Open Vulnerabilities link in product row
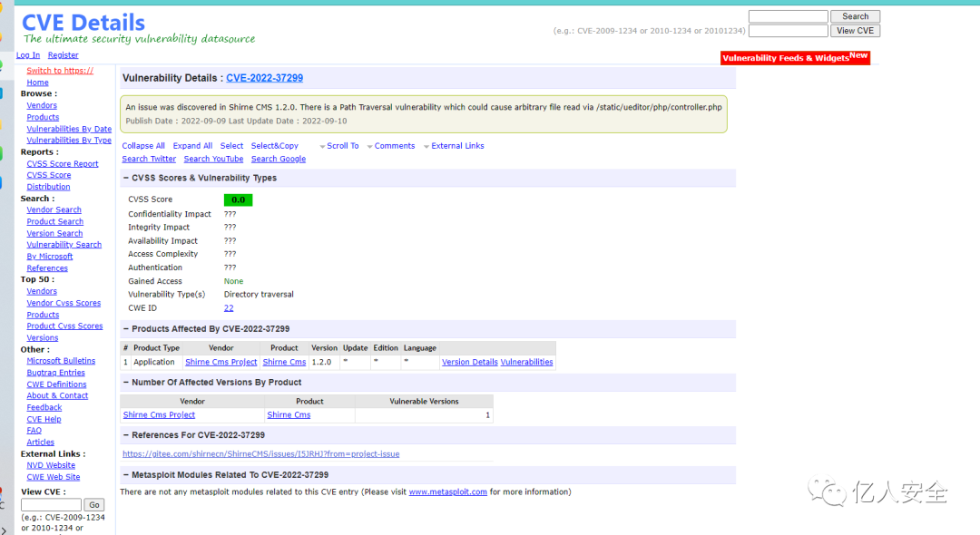The width and height of the screenshot is (980, 535). click(x=527, y=362)
